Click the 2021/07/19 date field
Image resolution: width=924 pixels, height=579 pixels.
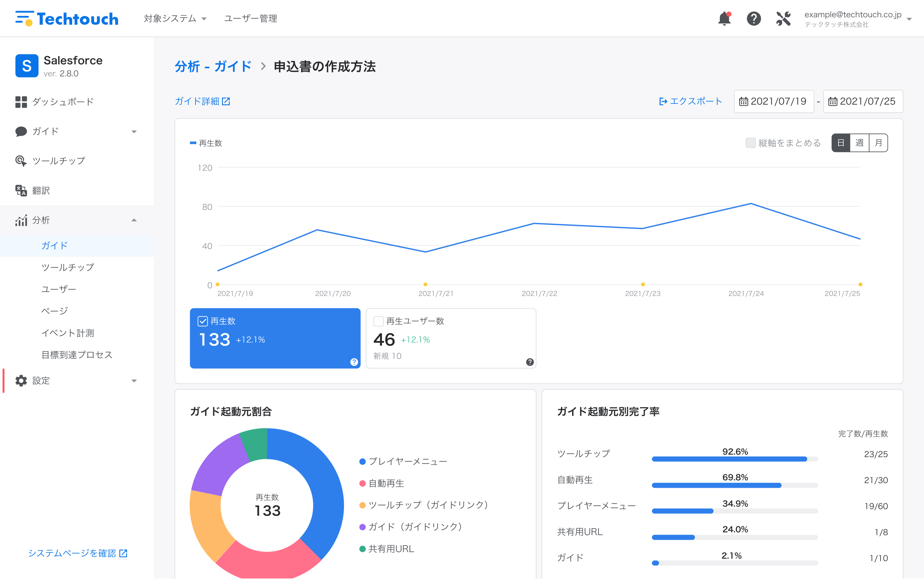774,101
